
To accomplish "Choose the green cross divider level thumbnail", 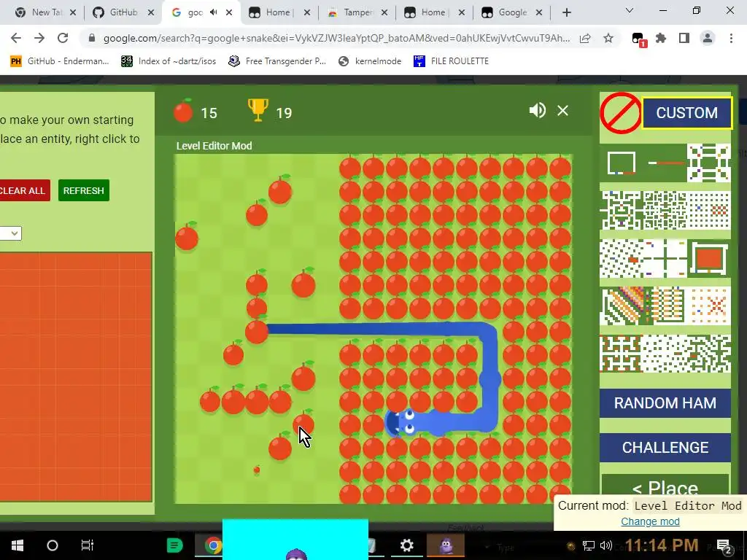I will [x=665, y=259].
